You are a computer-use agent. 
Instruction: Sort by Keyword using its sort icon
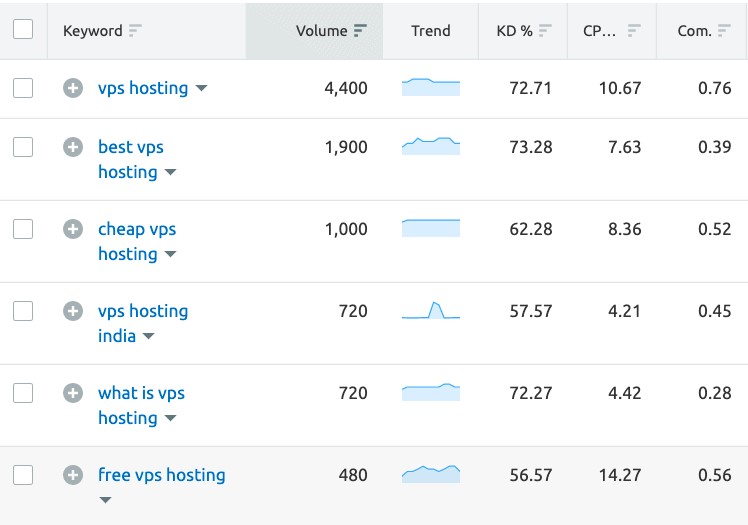pyautogui.click(x=135, y=31)
